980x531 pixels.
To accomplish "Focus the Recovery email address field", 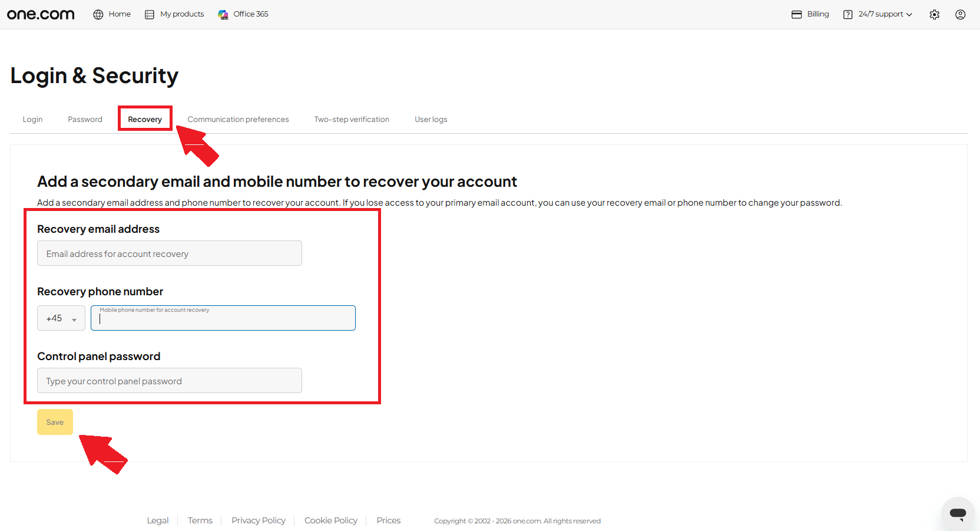I will pyautogui.click(x=170, y=253).
